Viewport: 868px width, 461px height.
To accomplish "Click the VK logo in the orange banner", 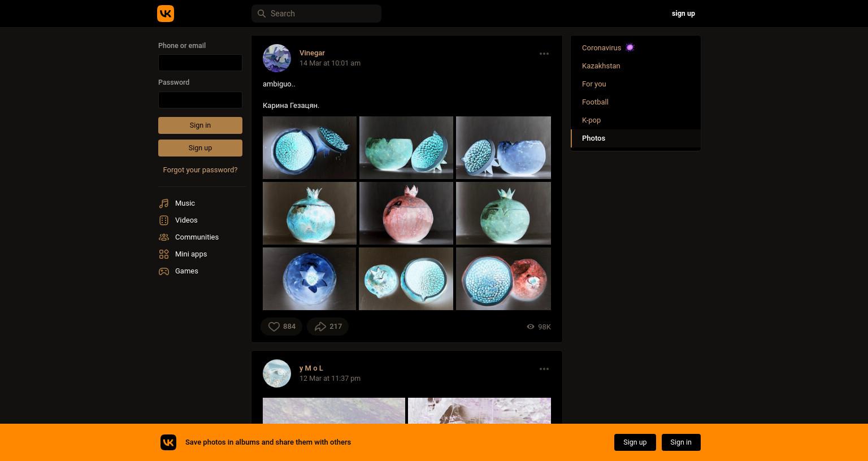I will click(x=168, y=442).
